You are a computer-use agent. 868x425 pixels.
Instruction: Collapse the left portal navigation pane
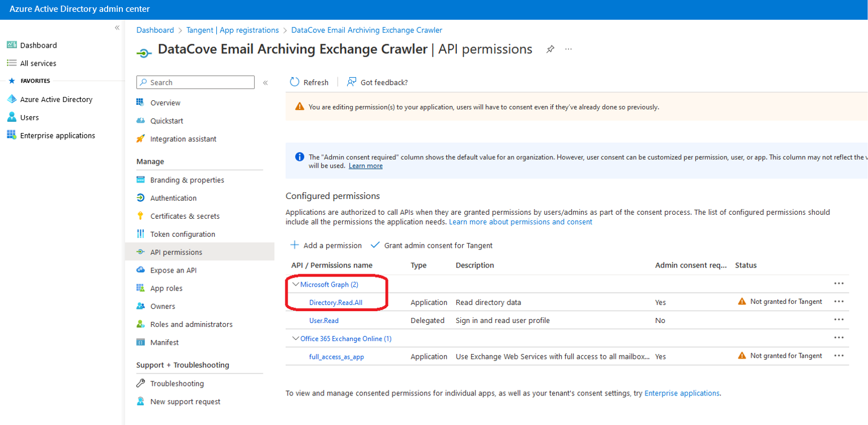point(117,28)
